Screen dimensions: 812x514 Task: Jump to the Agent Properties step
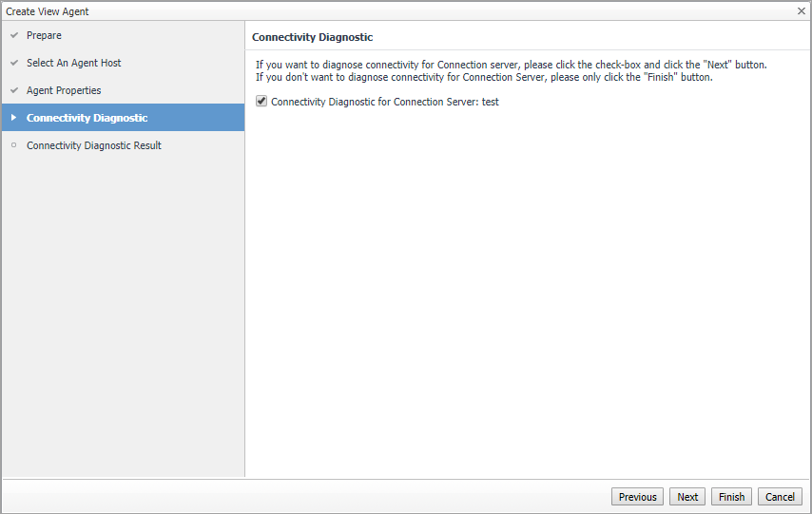pyautogui.click(x=64, y=91)
